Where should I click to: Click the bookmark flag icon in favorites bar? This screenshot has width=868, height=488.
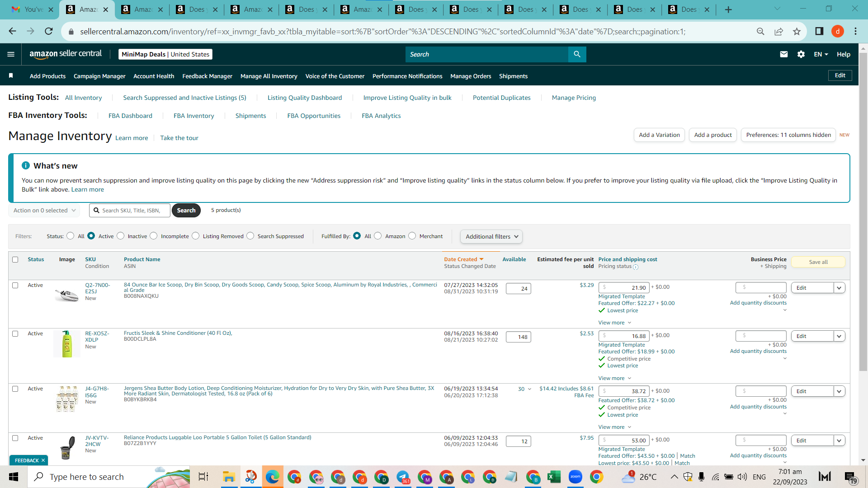(x=11, y=76)
